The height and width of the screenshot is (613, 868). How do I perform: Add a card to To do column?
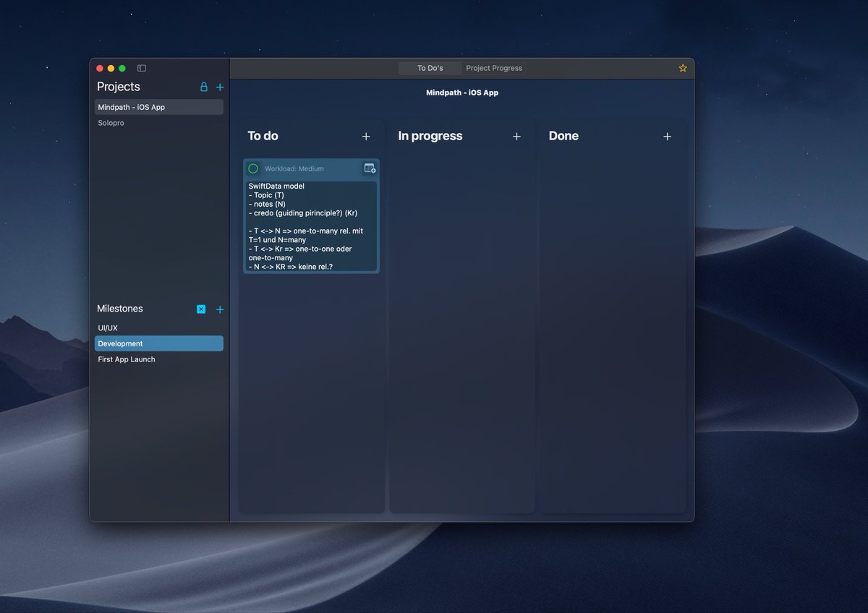click(366, 136)
